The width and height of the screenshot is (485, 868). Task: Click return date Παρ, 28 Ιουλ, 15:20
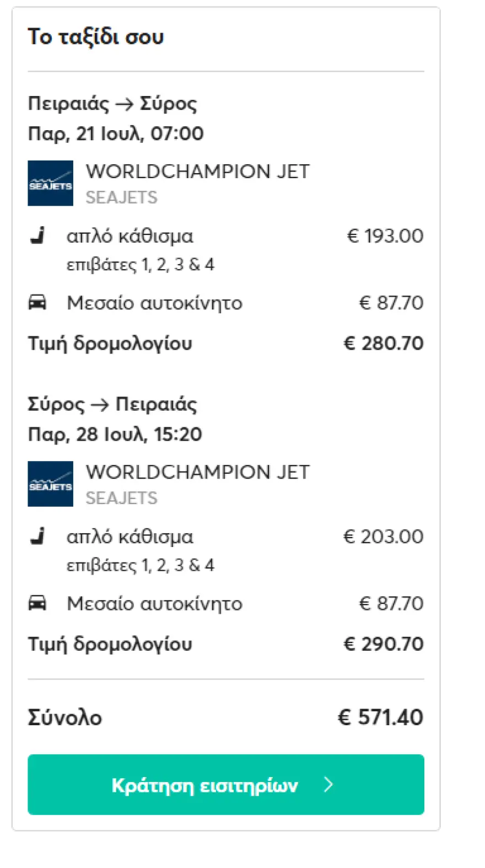(x=115, y=434)
